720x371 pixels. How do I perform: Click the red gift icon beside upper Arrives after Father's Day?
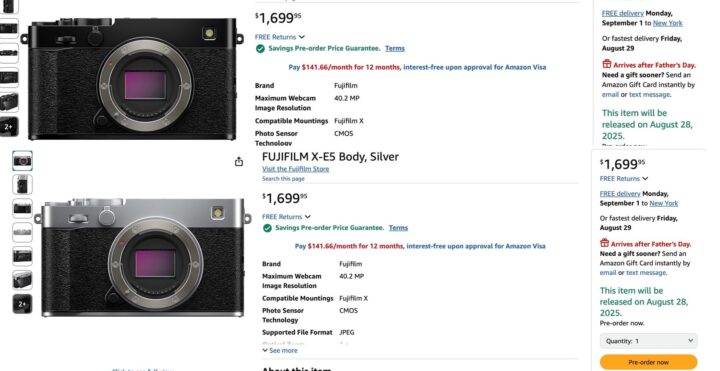[x=607, y=64]
